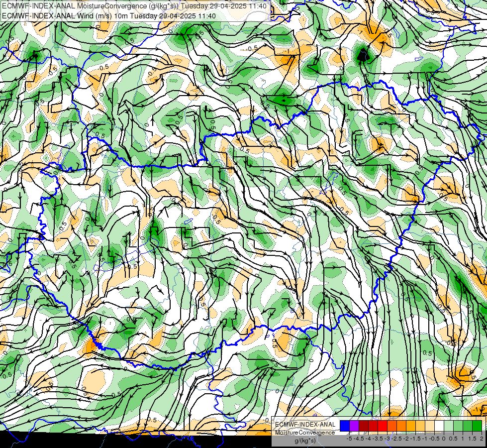Select legend swatch between -1.5 and -1
This screenshot has height=448, width=487.
click(420, 426)
